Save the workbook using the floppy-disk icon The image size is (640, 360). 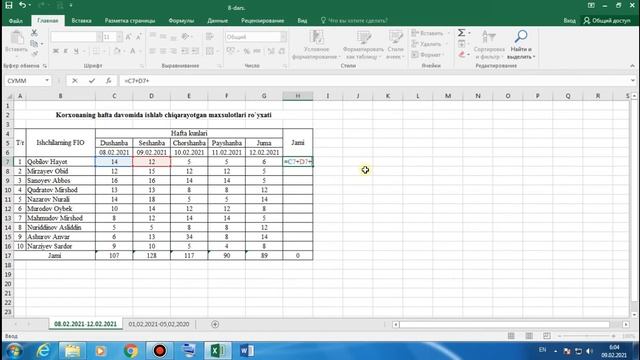click(x=9, y=5)
